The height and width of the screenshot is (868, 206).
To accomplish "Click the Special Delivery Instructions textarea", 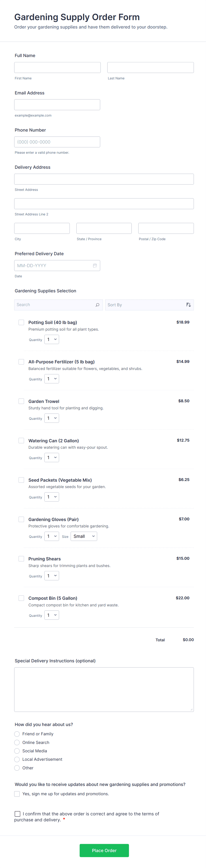I will (104, 689).
